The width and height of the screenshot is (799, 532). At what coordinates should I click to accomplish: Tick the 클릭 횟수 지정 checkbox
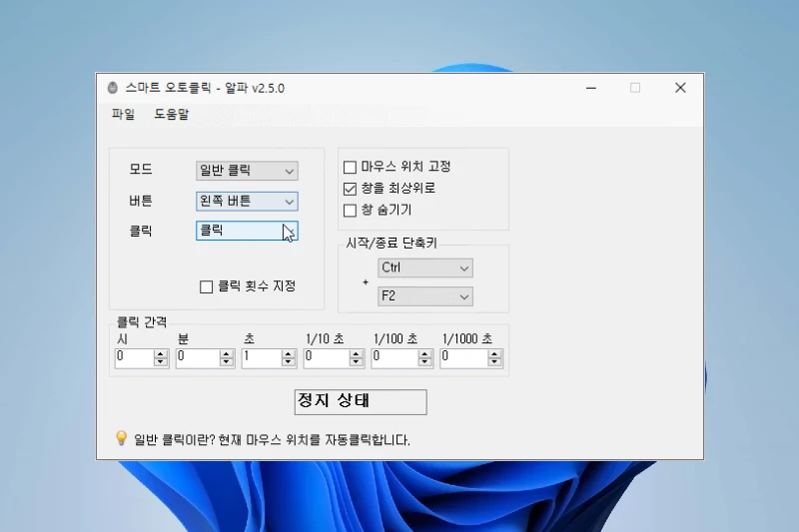click(206, 286)
